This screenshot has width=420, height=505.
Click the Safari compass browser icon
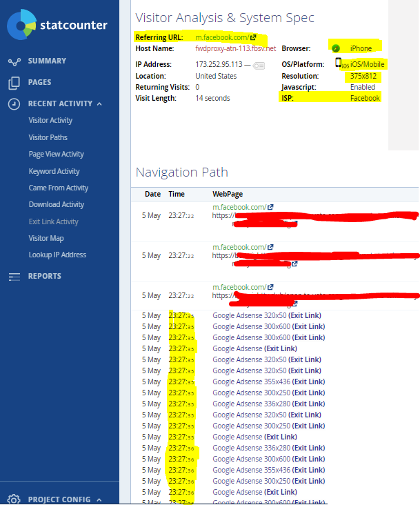coord(336,48)
